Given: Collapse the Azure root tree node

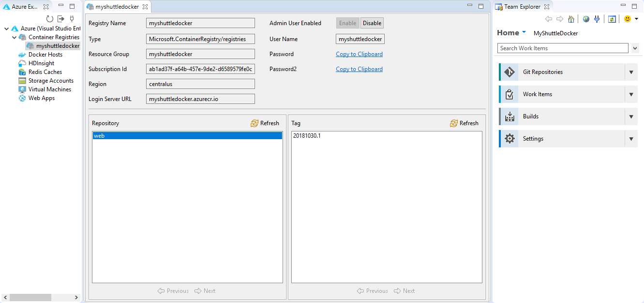Looking at the screenshot, I should coord(6,29).
